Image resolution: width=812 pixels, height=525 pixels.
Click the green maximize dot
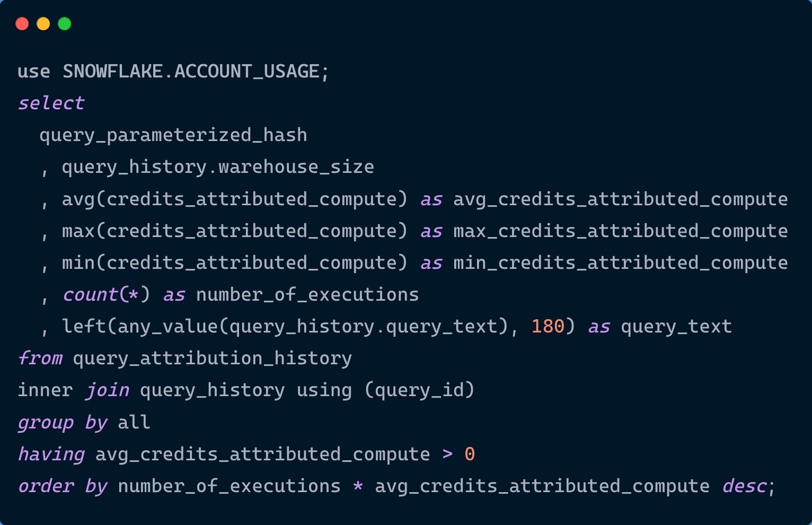[64, 24]
